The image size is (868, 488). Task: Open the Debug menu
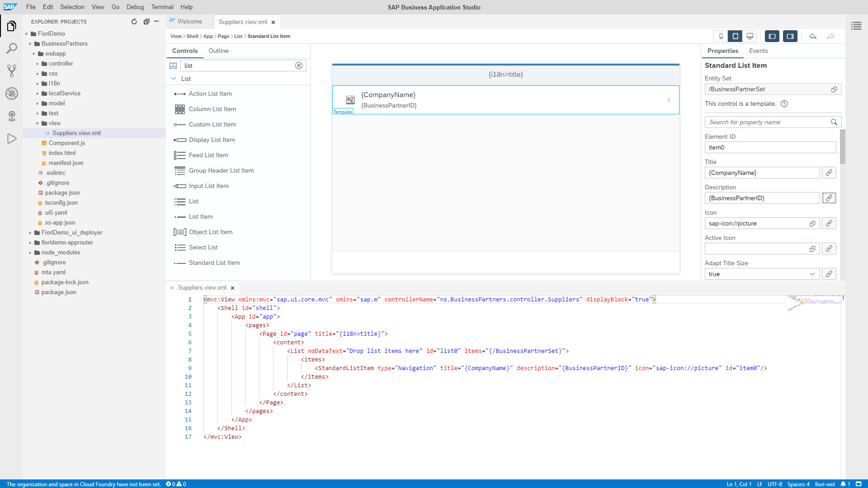[135, 7]
